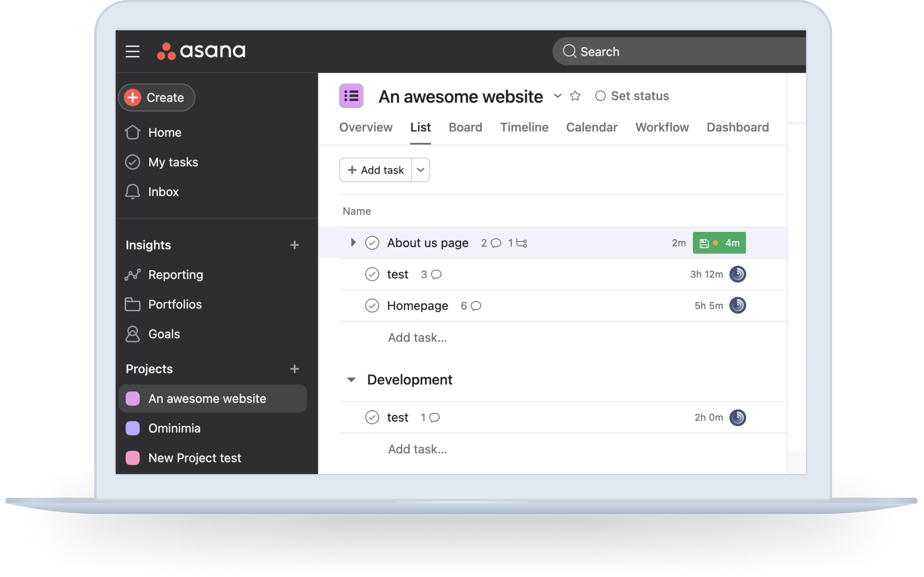Viewport: 924px width, 577px height.
Task: Click the timer avatar on 2h 0m row
Action: pyautogui.click(x=737, y=417)
